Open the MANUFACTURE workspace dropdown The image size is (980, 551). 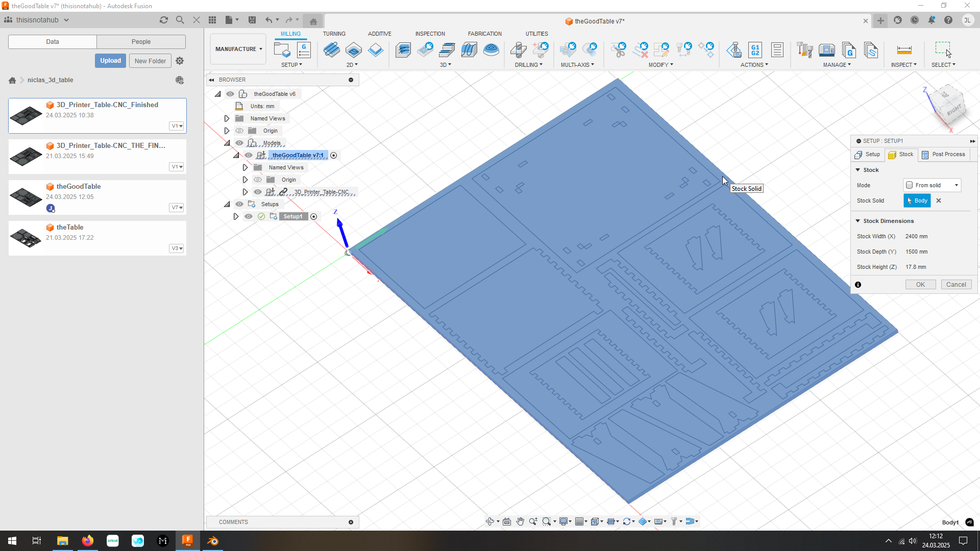(x=238, y=49)
